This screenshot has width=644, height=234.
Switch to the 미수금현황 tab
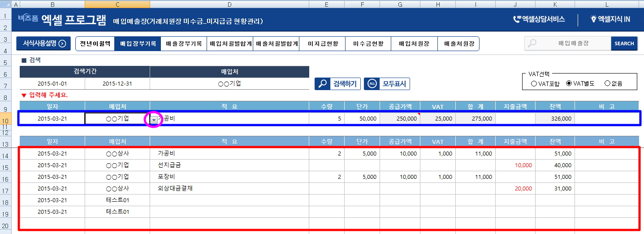tap(368, 44)
